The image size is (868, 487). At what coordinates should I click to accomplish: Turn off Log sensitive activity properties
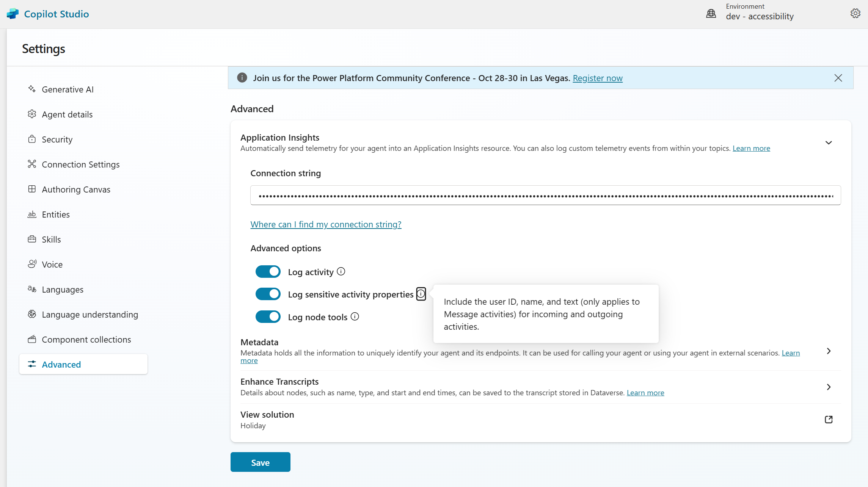[268, 294]
